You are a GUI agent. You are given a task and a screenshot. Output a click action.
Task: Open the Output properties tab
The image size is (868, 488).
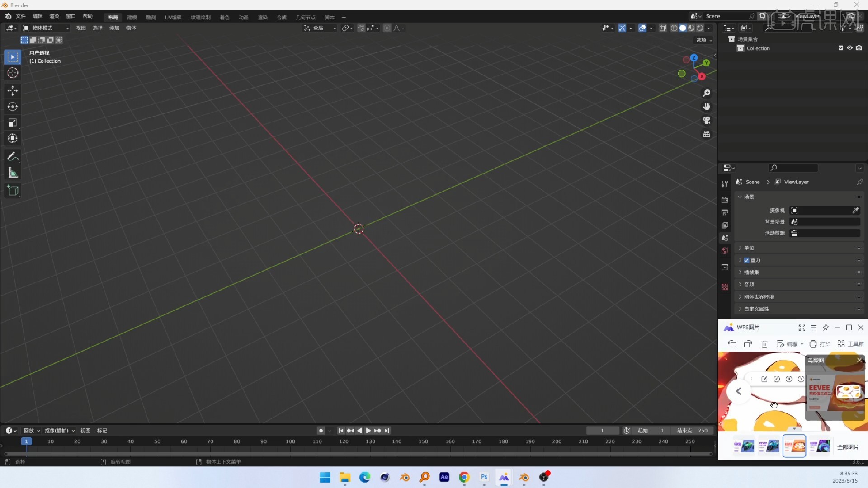pyautogui.click(x=725, y=212)
